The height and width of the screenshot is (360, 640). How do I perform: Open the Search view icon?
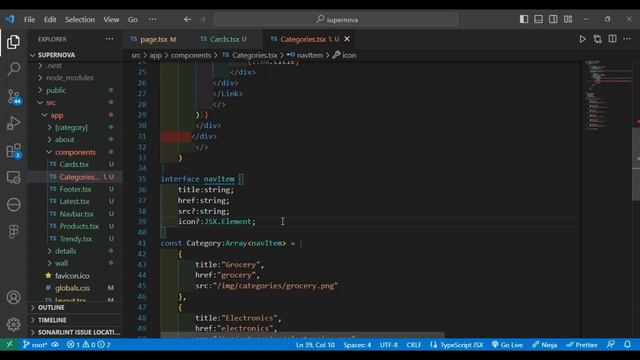coord(13,69)
